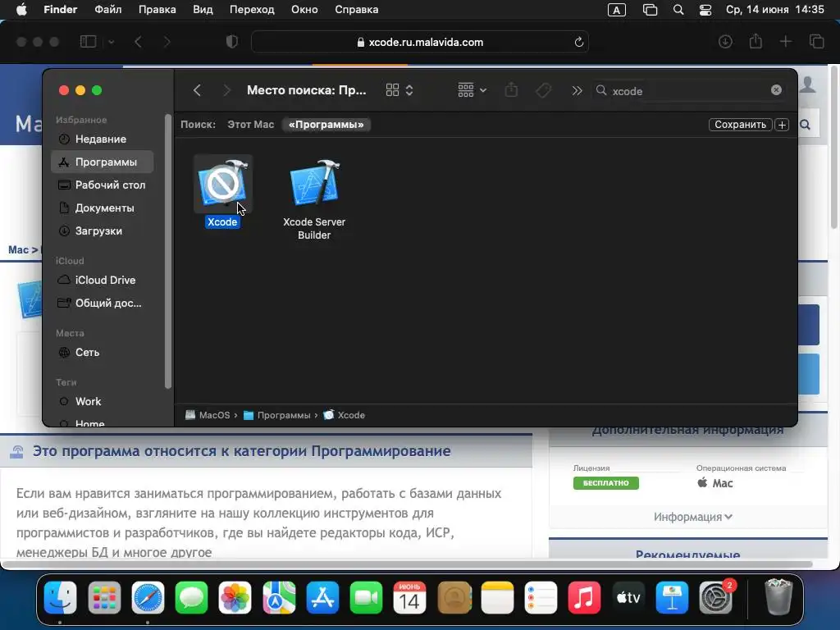Open Control Center in menu bar
Screen dimensions: 840x630
pos(705,10)
